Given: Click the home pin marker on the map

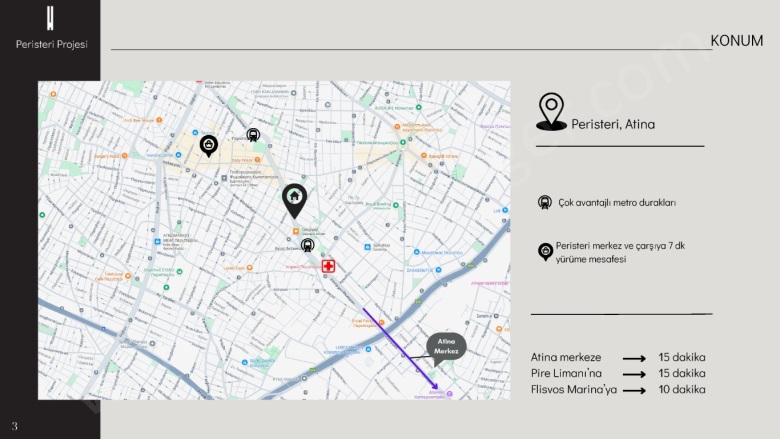Looking at the screenshot, I should coord(294,198).
